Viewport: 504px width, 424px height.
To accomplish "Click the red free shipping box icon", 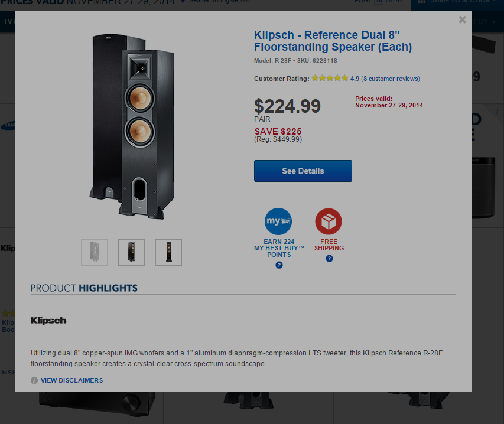I will click(x=329, y=221).
